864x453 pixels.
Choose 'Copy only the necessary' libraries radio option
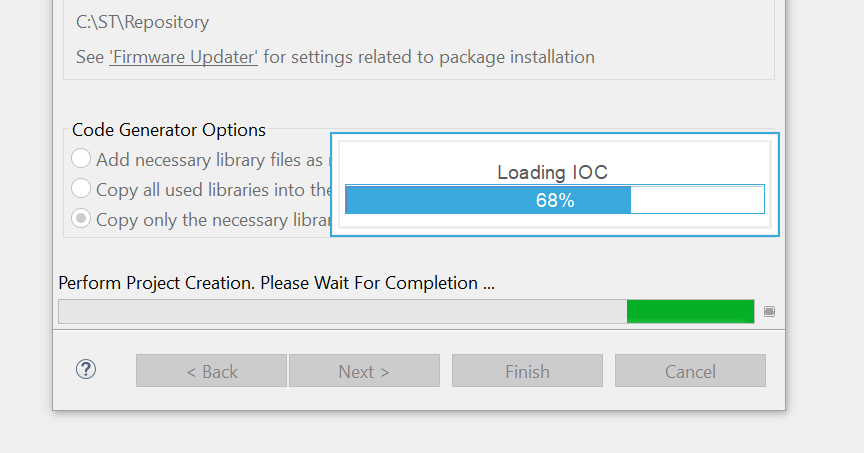click(81, 219)
